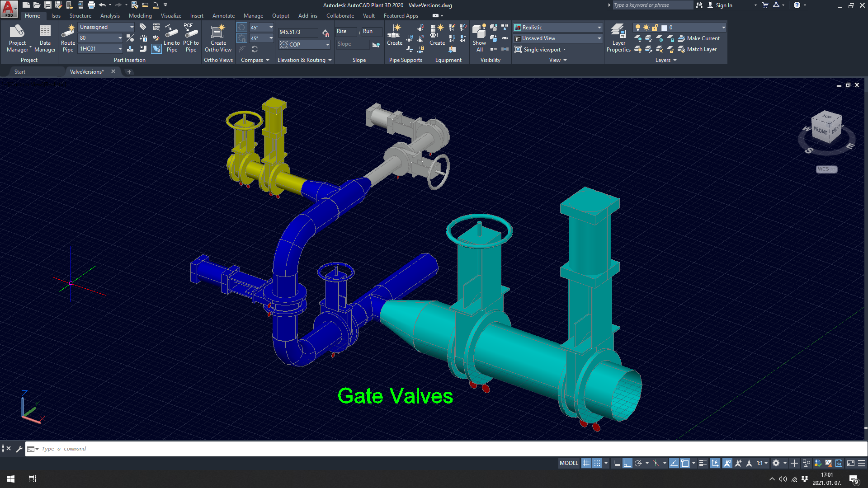The height and width of the screenshot is (488, 868).
Task: Open the Realistic visual style dropdown
Action: (558, 28)
